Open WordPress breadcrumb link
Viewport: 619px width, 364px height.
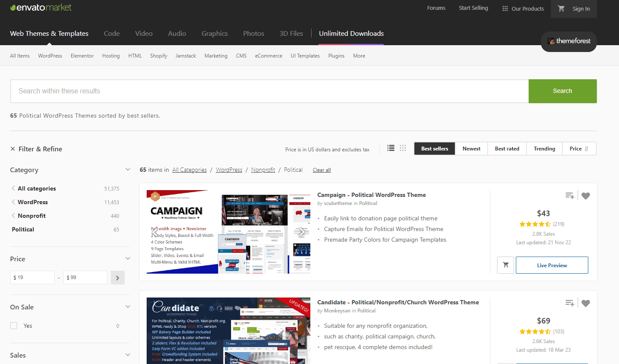click(229, 170)
